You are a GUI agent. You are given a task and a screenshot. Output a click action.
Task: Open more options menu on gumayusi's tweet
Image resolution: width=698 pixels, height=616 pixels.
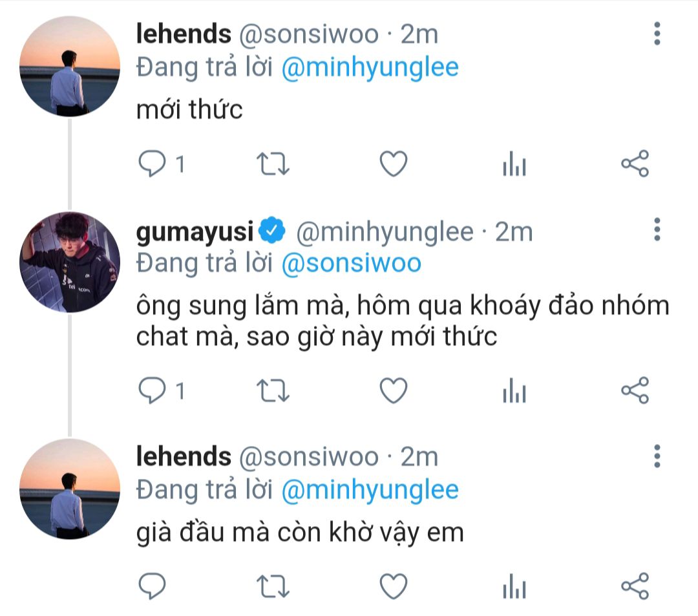pyautogui.click(x=657, y=229)
